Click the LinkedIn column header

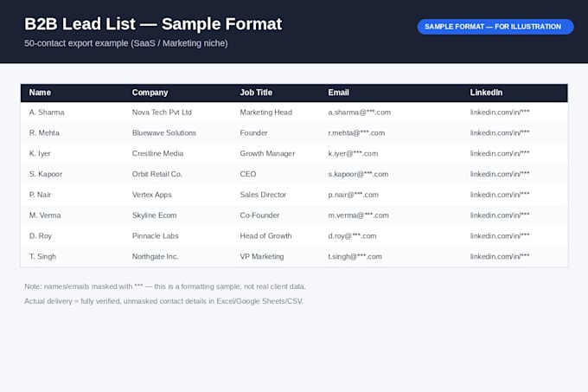[x=486, y=93]
